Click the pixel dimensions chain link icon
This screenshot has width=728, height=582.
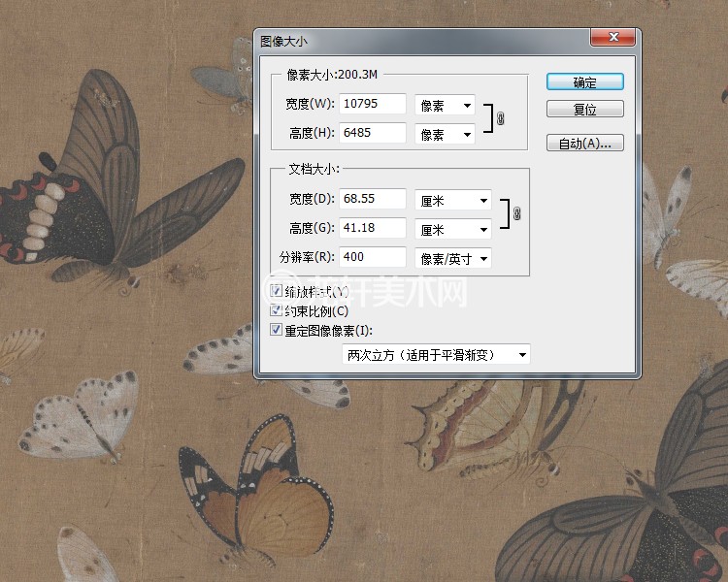tap(501, 118)
